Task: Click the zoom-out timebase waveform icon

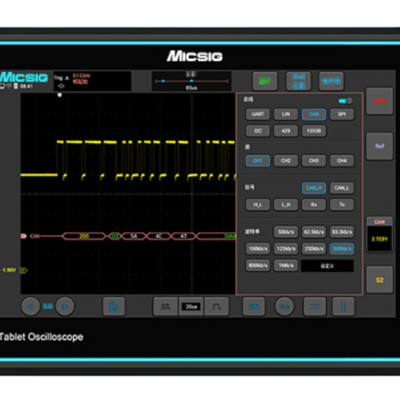Action: click(x=166, y=306)
